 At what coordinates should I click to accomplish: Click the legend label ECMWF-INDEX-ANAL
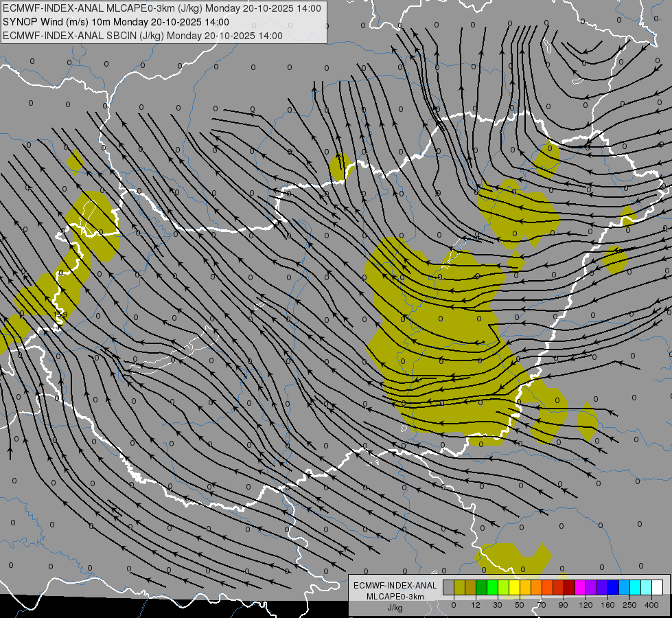395,586
